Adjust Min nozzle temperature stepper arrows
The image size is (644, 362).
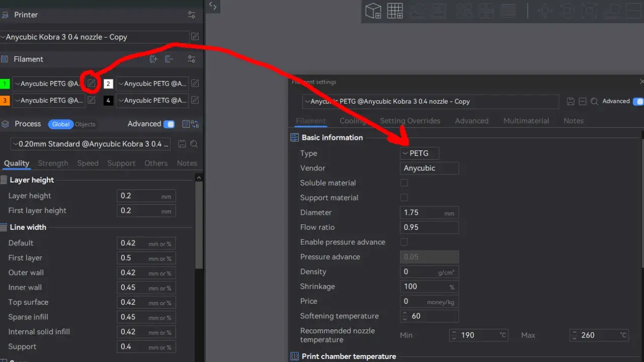454,335
